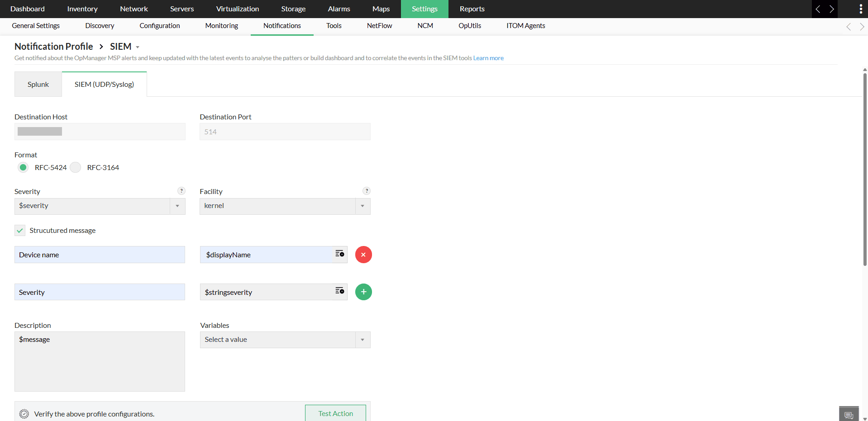868x421 pixels.
Task: Switch to the Splunk tab
Action: (38, 84)
